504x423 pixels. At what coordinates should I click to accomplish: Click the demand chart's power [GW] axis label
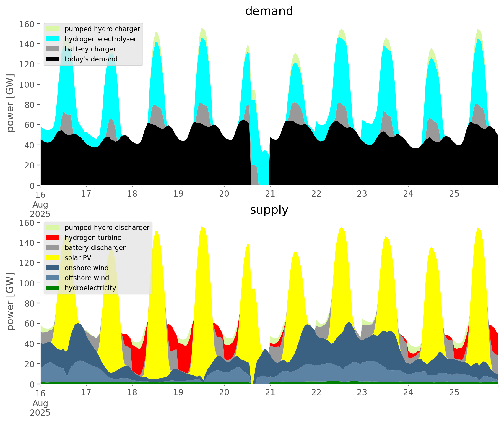[10, 103]
